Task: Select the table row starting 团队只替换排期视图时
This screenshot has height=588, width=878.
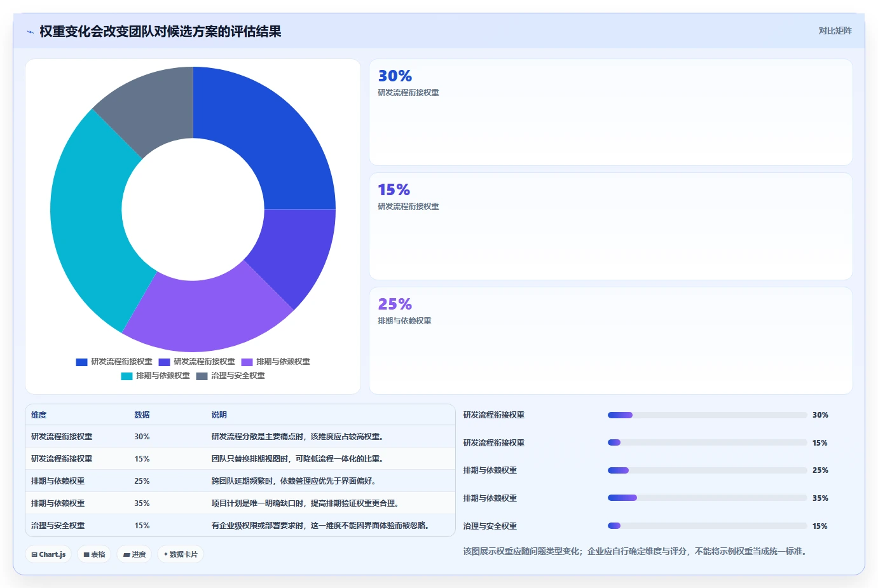Action: click(x=240, y=458)
